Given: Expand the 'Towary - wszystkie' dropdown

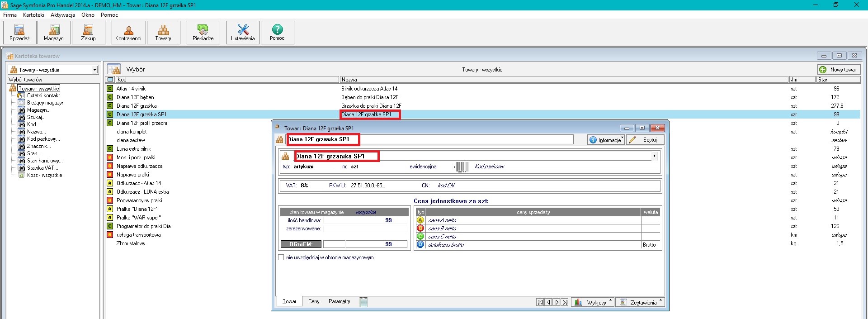Looking at the screenshot, I should [94, 70].
